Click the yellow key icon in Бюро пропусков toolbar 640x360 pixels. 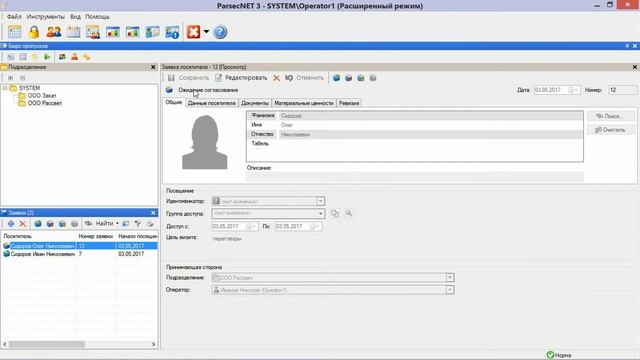coord(86,57)
